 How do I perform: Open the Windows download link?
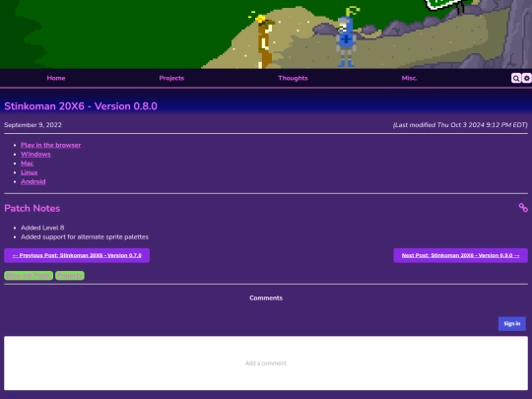coord(35,154)
